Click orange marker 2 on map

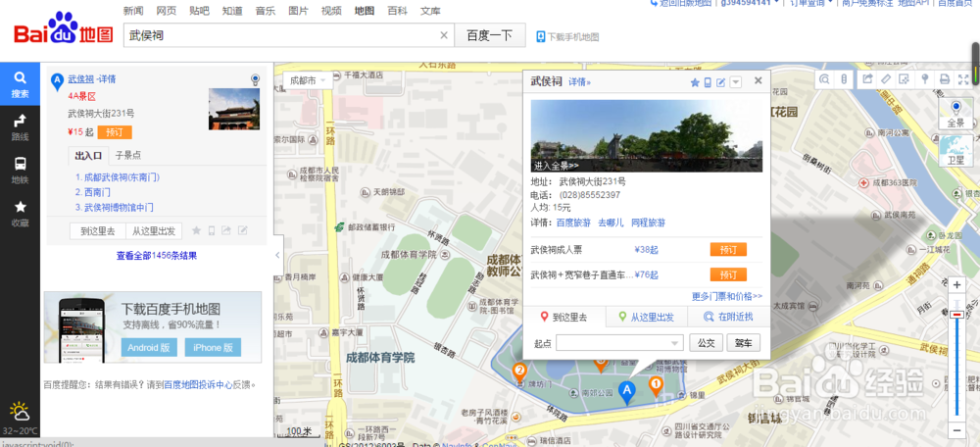pyautogui.click(x=518, y=372)
